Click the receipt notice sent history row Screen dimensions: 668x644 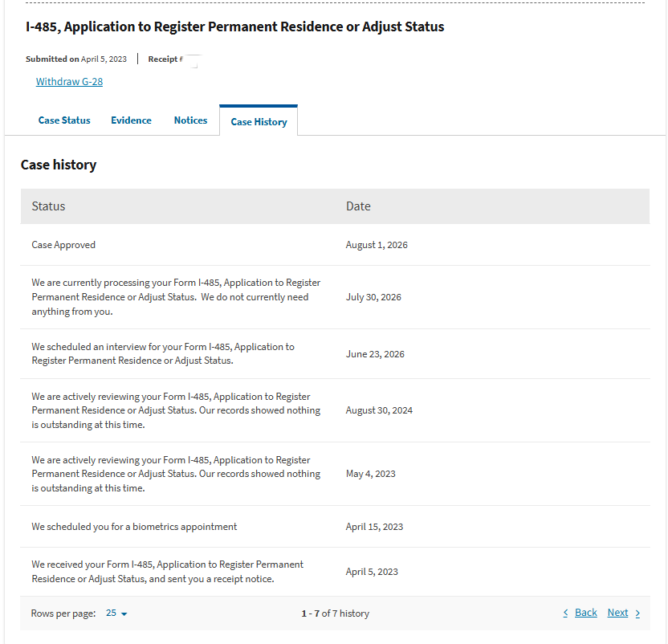(x=335, y=572)
